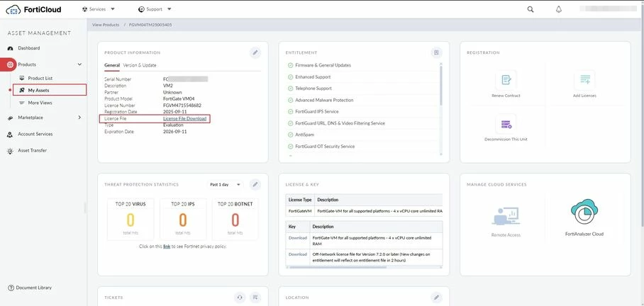Edit Location with pencil icon

pos(436,297)
